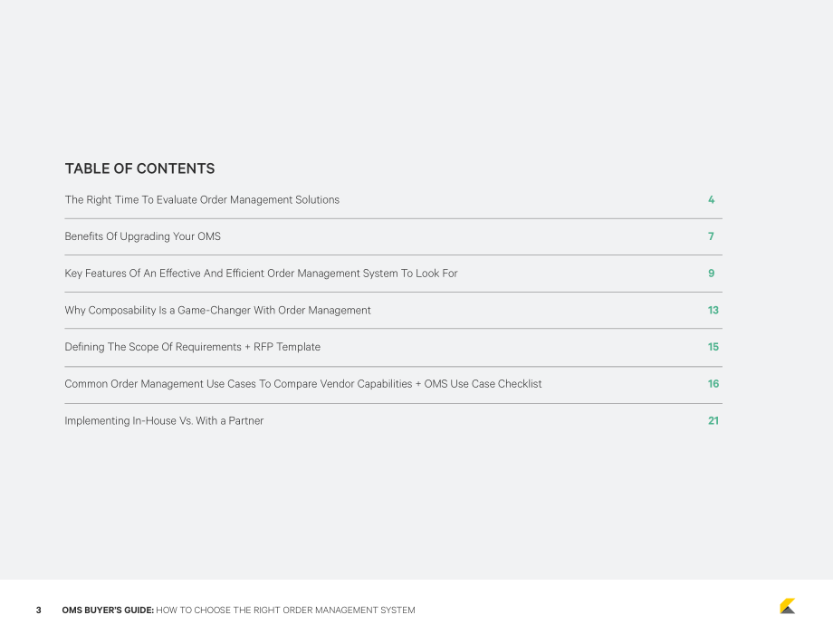Go to 'Key Features Of An Effective' section
The height and width of the screenshot is (644, 833).
click(261, 274)
